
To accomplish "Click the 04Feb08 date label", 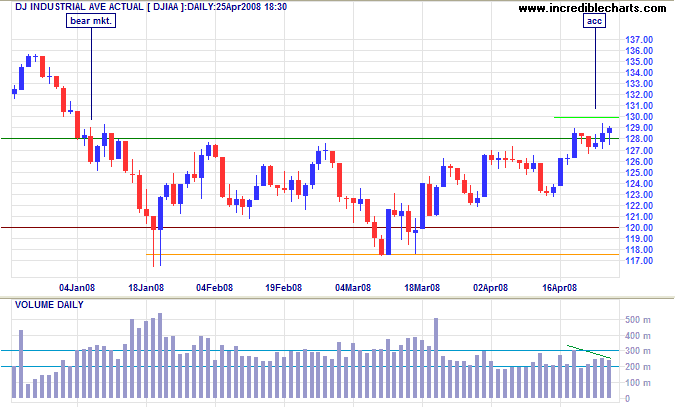I will pos(214,288).
